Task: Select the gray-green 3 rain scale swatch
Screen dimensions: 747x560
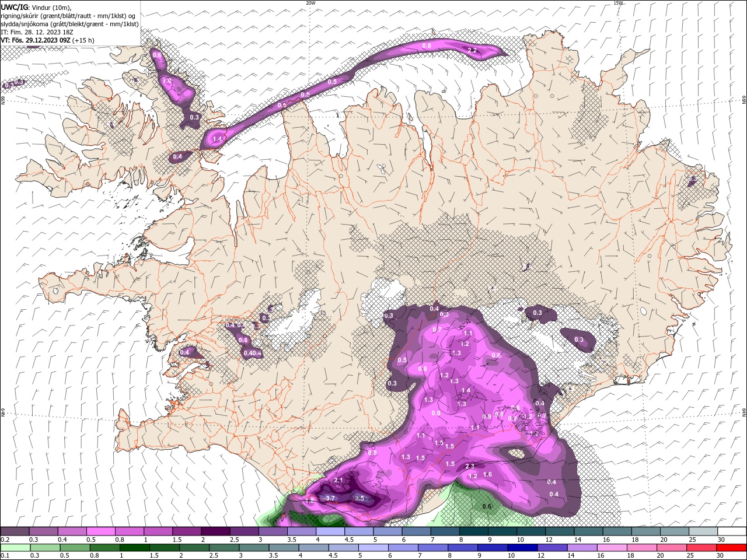Action: click(254, 548)
